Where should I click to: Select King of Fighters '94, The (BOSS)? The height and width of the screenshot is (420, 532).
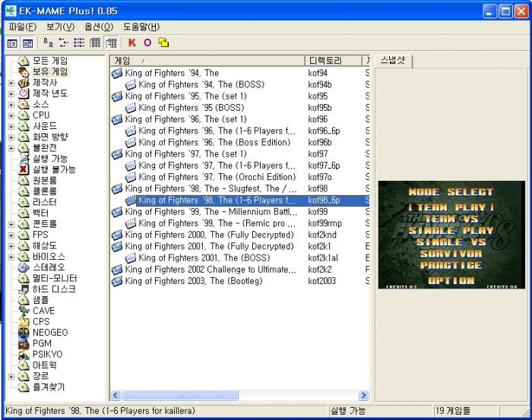click(201, 84)
